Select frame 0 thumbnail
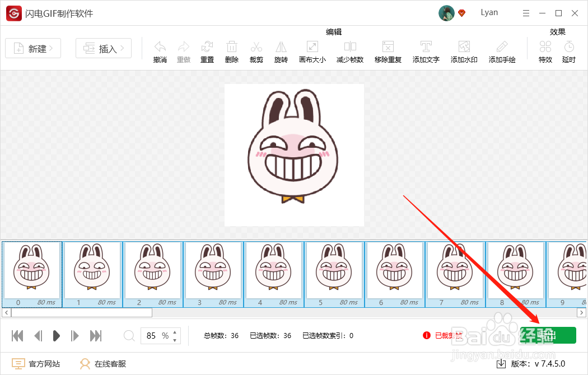Image resolution: width=588 pixels, height=375 pixels. tap(31, 274)
